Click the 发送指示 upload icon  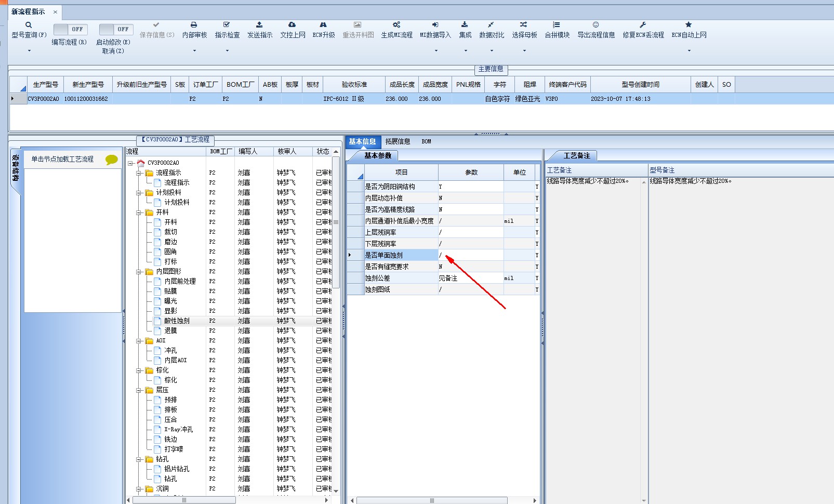point(259,24)
